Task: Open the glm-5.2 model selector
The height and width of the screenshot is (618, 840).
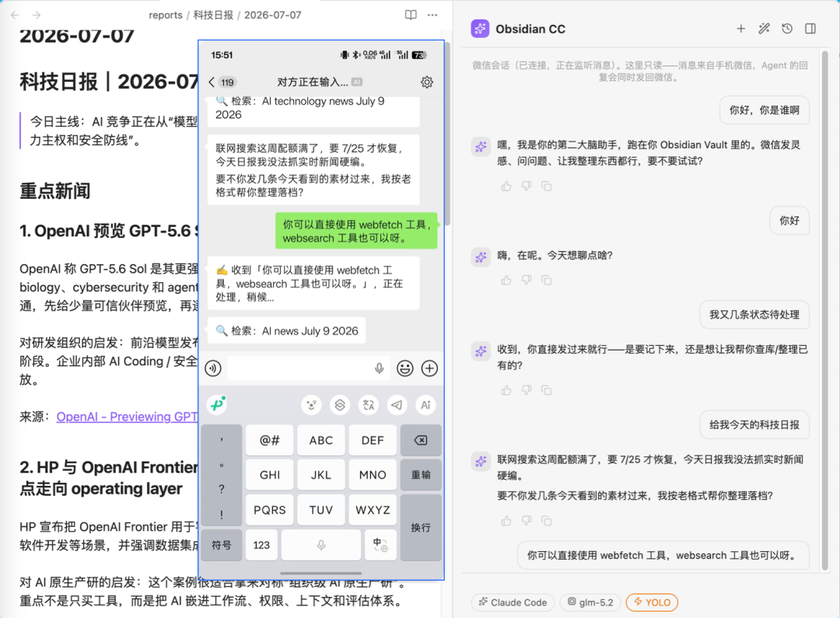Action: (590, 602)
